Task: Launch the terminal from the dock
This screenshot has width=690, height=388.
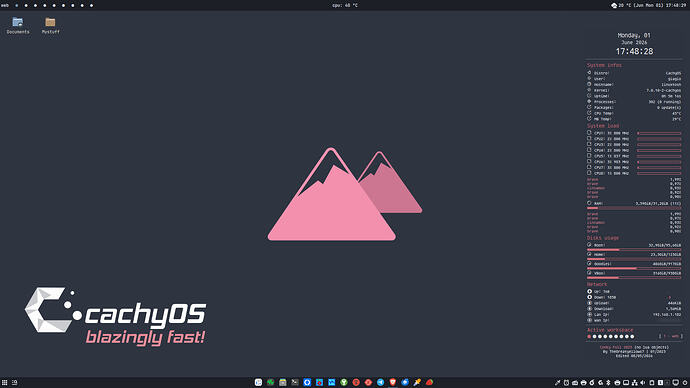Action: [295, 382]
